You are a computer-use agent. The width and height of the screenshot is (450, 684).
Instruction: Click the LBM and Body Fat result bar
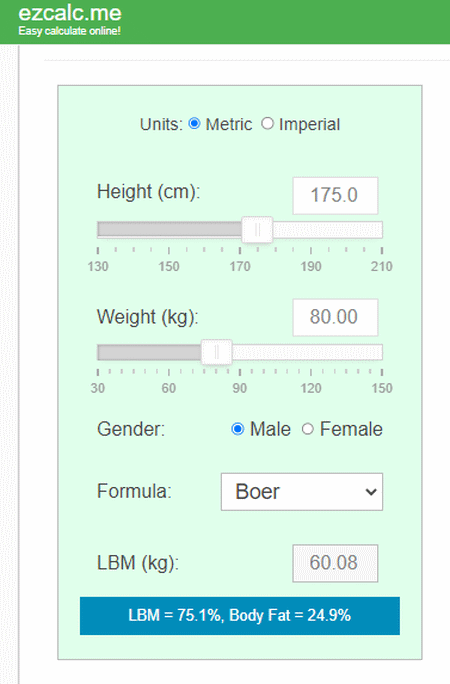coord(240,616)
